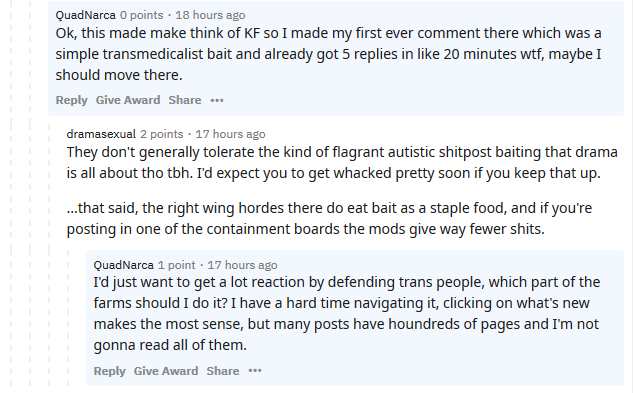Open the '18 hours ago' comment permalink
This screenshot has width=633, height=393.
(x=210, y=15)
